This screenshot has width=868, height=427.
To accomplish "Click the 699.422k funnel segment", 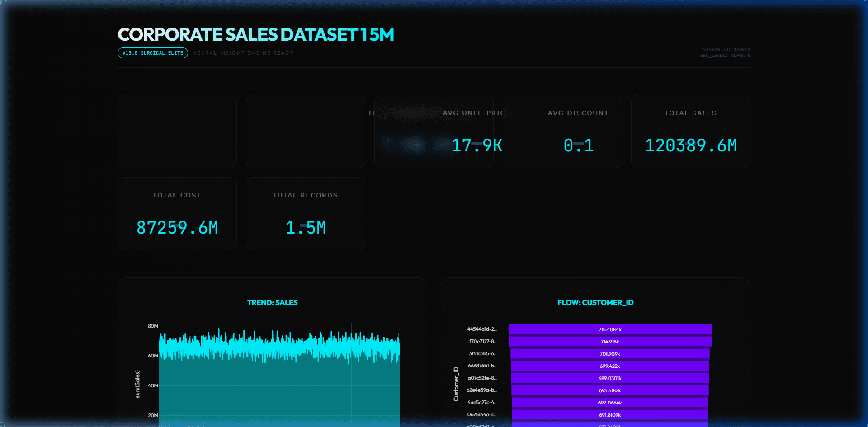I will pos(610,366).
